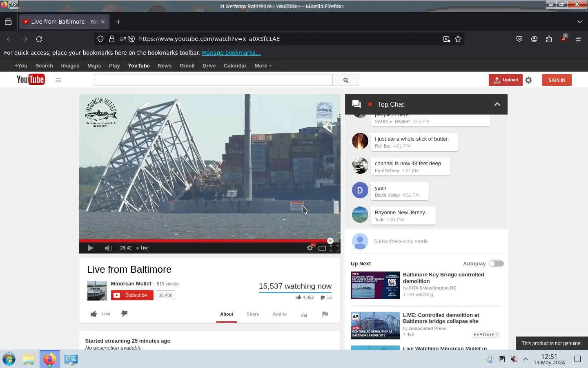588x368 pixels.
Task: Collapse the Top Chat panel chevron
Action: (x=497, y=104)
